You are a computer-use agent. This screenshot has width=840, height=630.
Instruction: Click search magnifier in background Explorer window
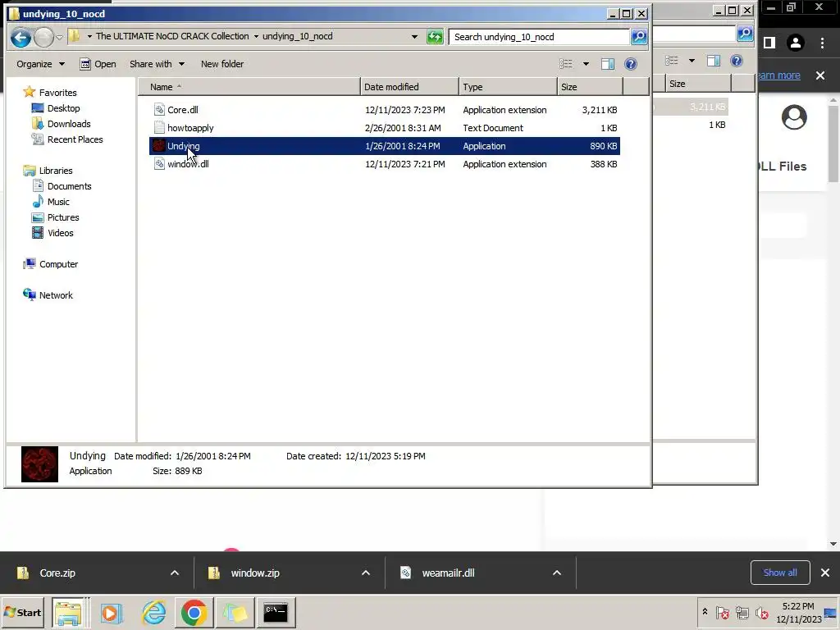(745, 33)
